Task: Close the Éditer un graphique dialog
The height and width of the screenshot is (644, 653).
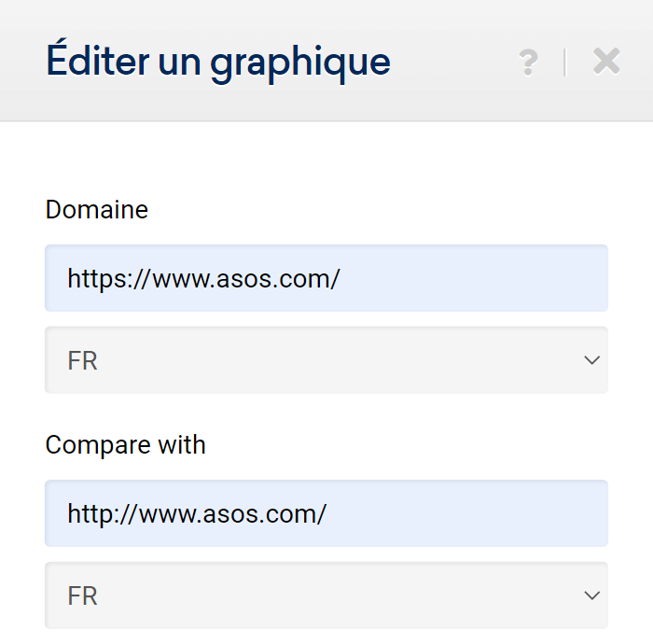Action: click(x=606, y=62)
